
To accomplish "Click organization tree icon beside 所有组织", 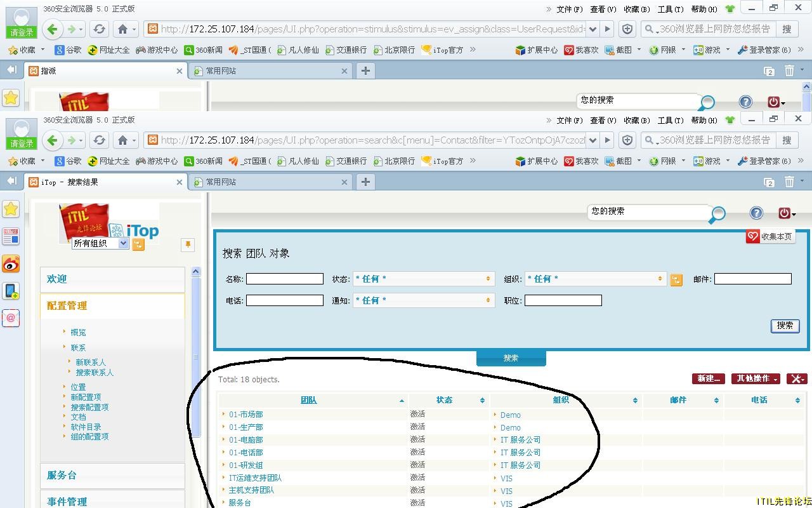I will tap(138, 244).
